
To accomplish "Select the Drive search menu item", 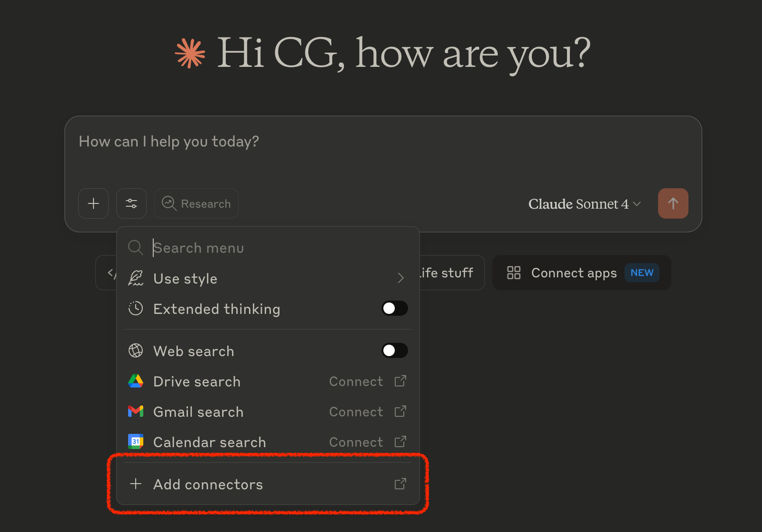I will tap(268, 381).
